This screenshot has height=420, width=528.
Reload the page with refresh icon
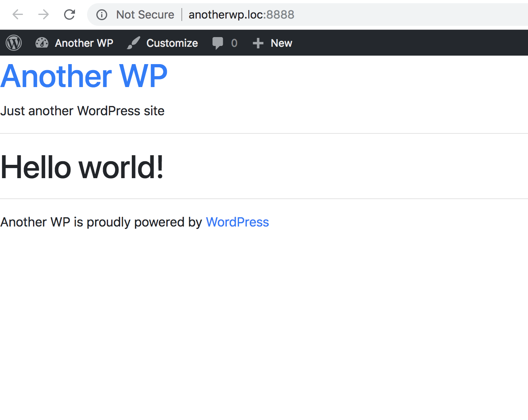[x=69, y=15]
